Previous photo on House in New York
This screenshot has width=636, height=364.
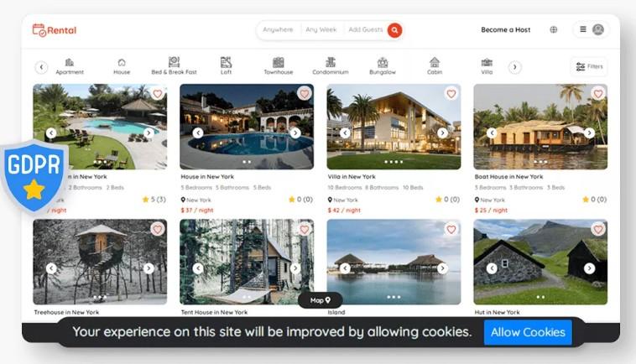click(x=198, y=133)
